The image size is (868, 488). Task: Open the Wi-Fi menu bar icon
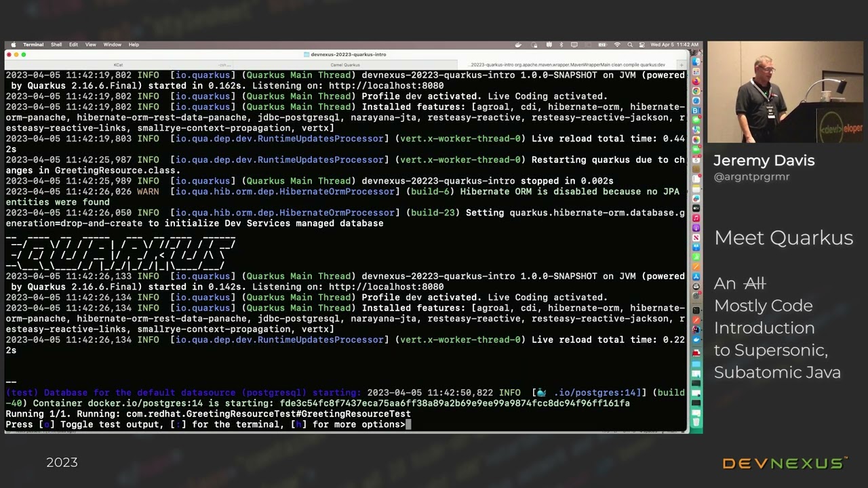click(617, 45)
